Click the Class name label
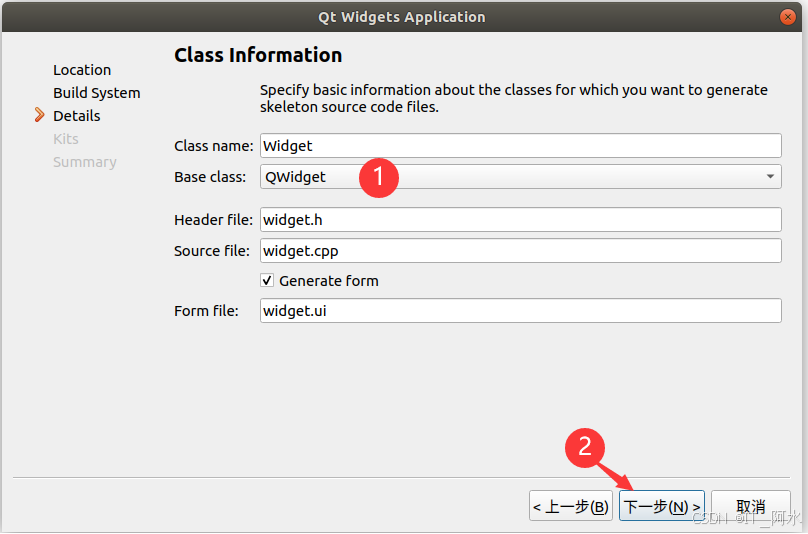 pos(214,146)
